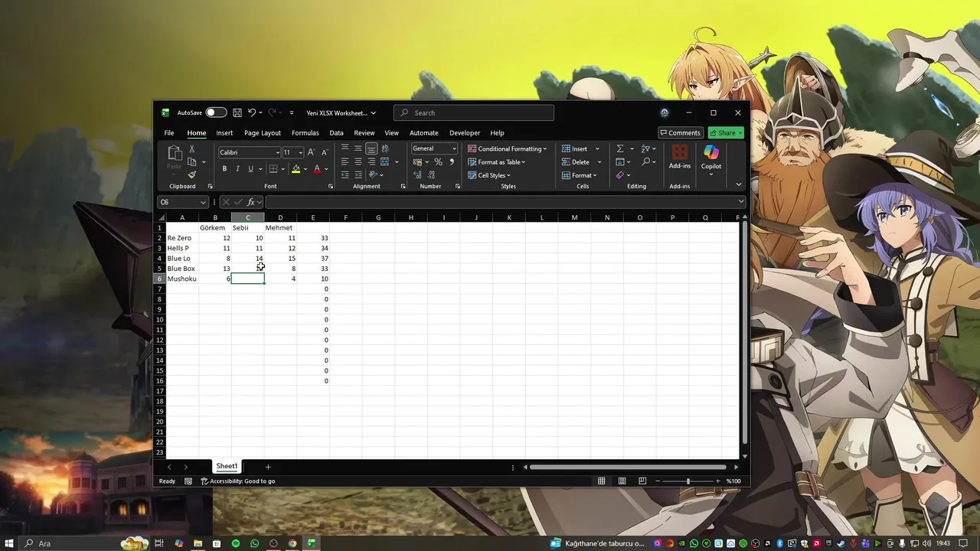The width and height of the screenshot is (980, 551).
Task: Toggle center horizontal alignment
Action: pos(358,161)
